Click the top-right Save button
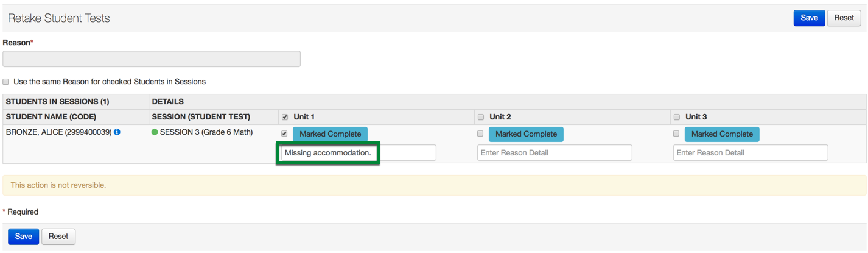Image resolution: width=868 pixels, height=253 pixels. 809,18
